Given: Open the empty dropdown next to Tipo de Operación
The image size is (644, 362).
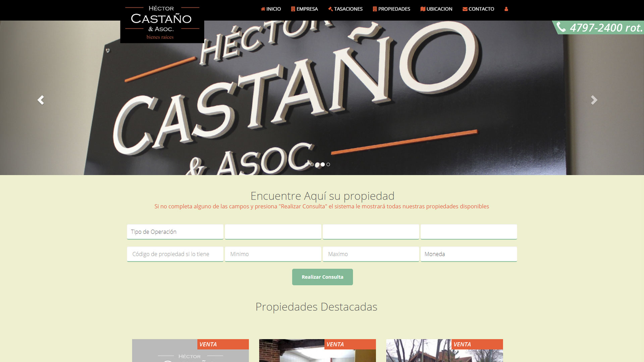Looking at the screenshot, I should 273,232.
